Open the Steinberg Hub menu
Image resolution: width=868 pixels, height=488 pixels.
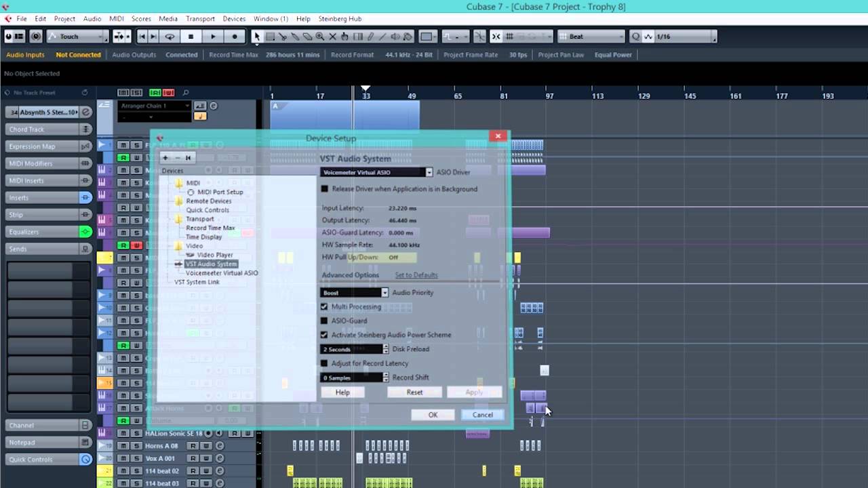pyautogui.click(x=340, y=18)
